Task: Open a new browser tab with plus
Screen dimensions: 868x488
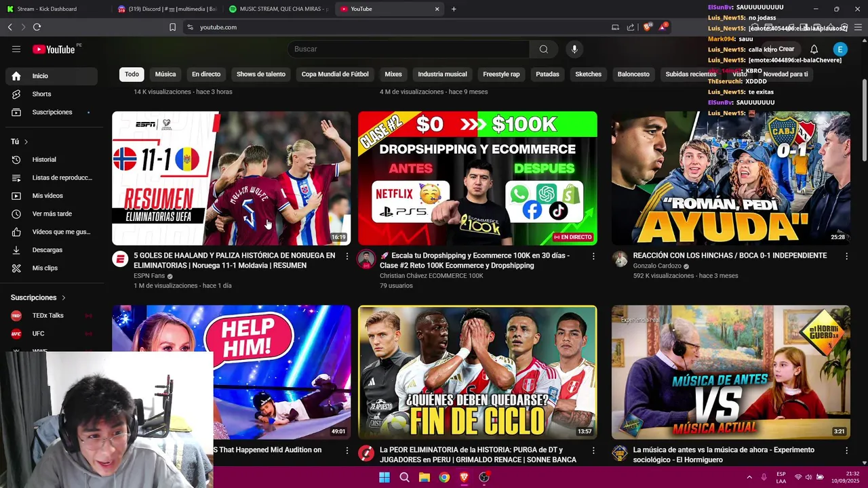Action: click(454, 9)
